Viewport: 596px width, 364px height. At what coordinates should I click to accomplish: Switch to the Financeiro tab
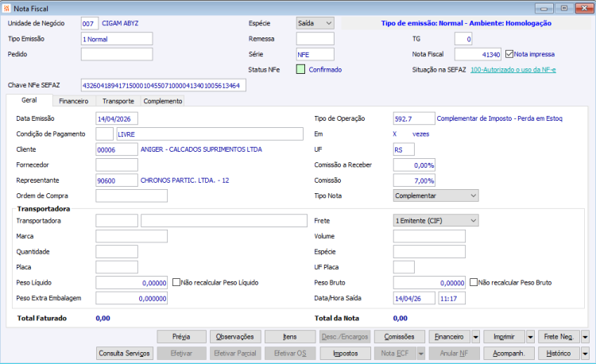click(74, 101)
